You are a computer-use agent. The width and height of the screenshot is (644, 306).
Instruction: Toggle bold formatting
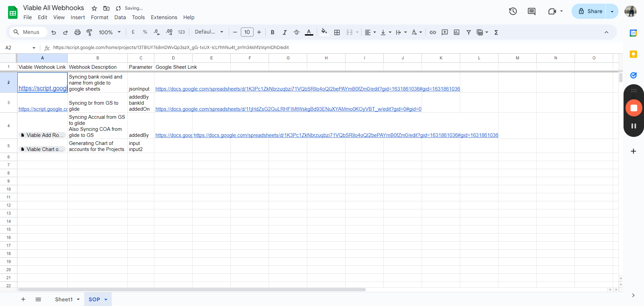(x=272, y=32)
